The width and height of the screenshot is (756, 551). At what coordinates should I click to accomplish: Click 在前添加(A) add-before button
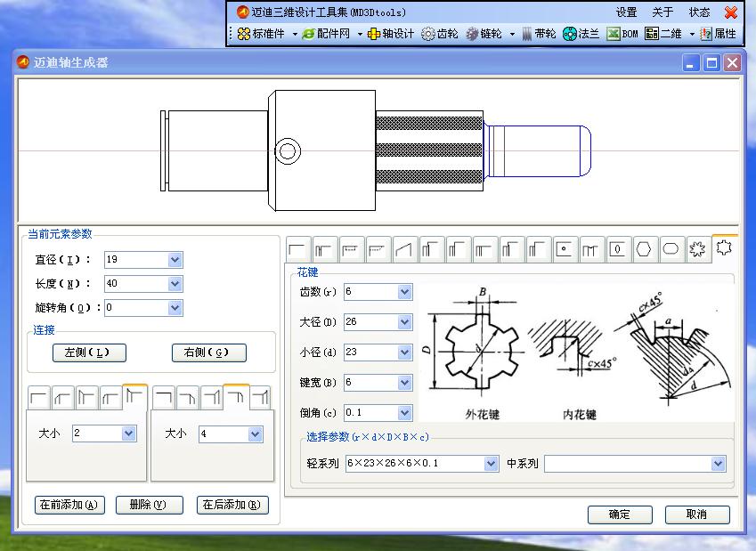pyautogui.click(x=70, y=505)
